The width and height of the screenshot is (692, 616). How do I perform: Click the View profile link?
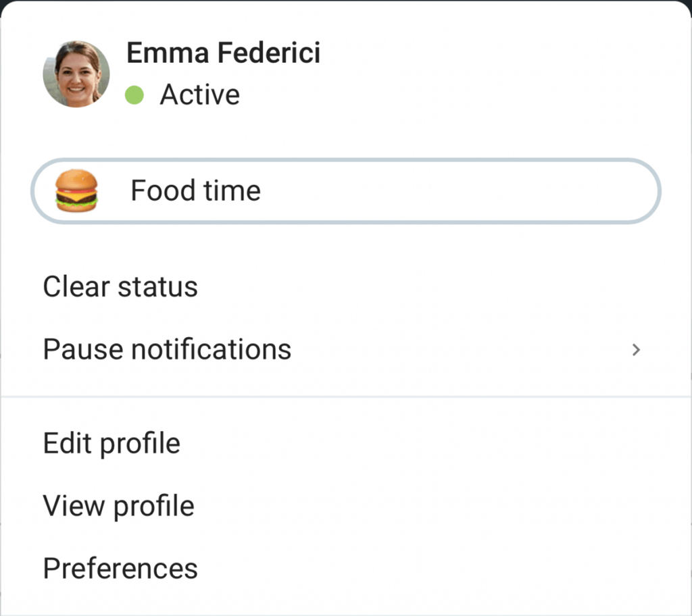119,506
